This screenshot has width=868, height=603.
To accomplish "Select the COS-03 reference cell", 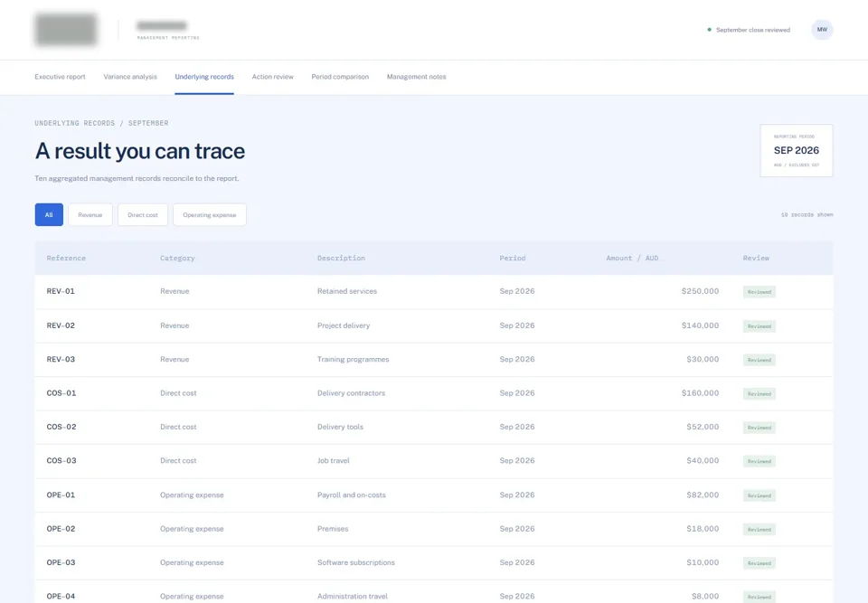I will point(61,461).
